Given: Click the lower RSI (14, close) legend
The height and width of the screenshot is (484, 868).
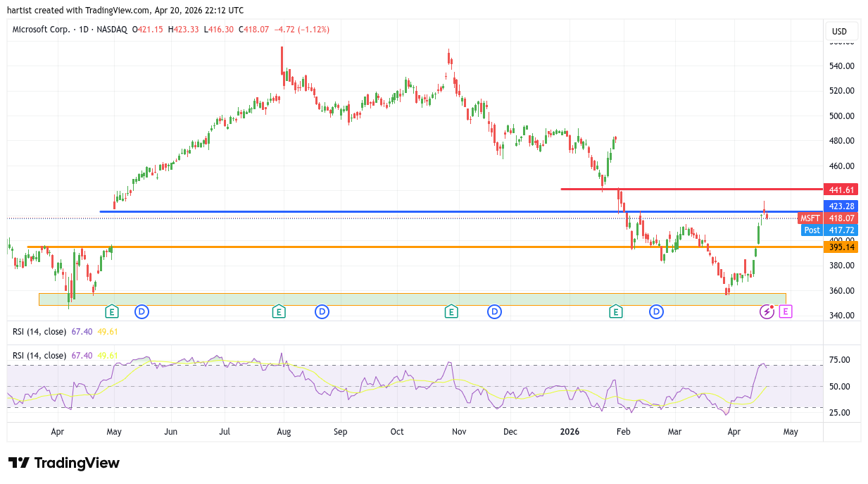Looking at the screenshot, I should pyautogui.click(x=39, y=356).
